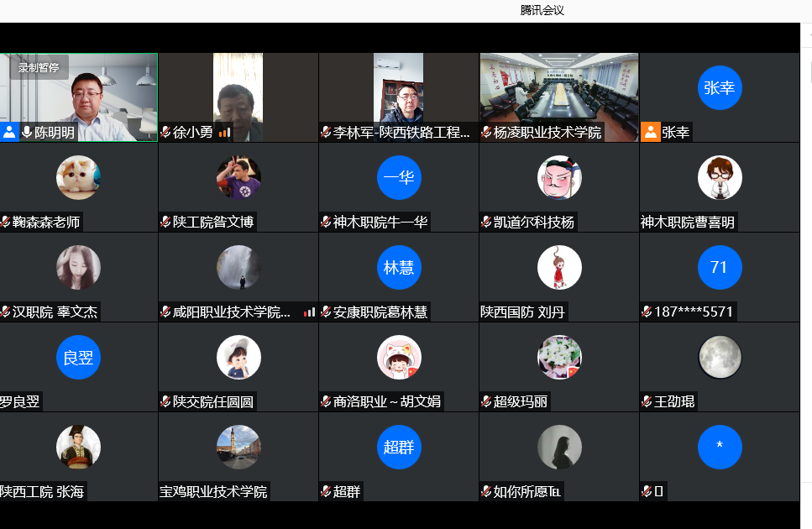Click the cat avatar of 鞠森森老师

tap(78, 178)
